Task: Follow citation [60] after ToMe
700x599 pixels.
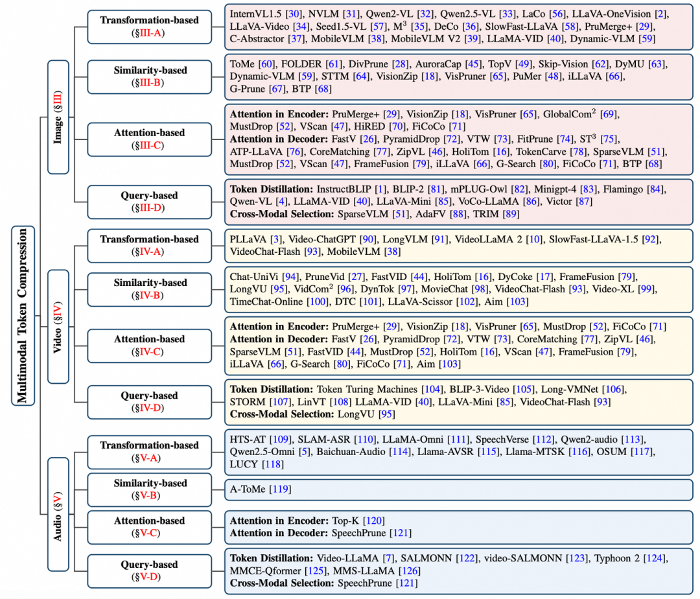Action: pyautogui.click(x=266, y=64)
